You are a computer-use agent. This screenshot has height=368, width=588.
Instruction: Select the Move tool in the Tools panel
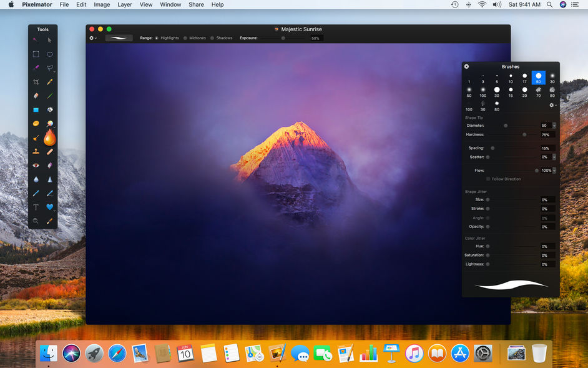50,39
